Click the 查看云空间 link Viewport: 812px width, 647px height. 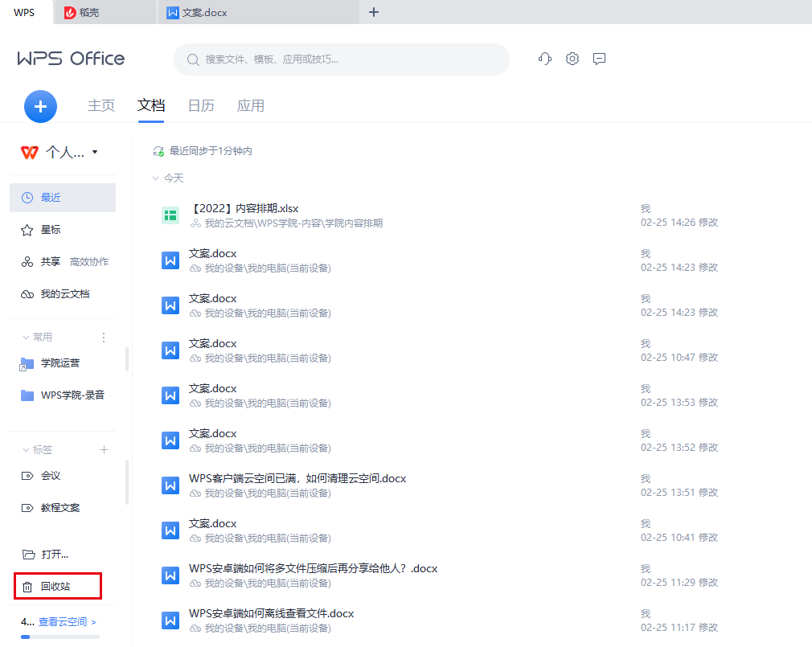coord(68,621)
